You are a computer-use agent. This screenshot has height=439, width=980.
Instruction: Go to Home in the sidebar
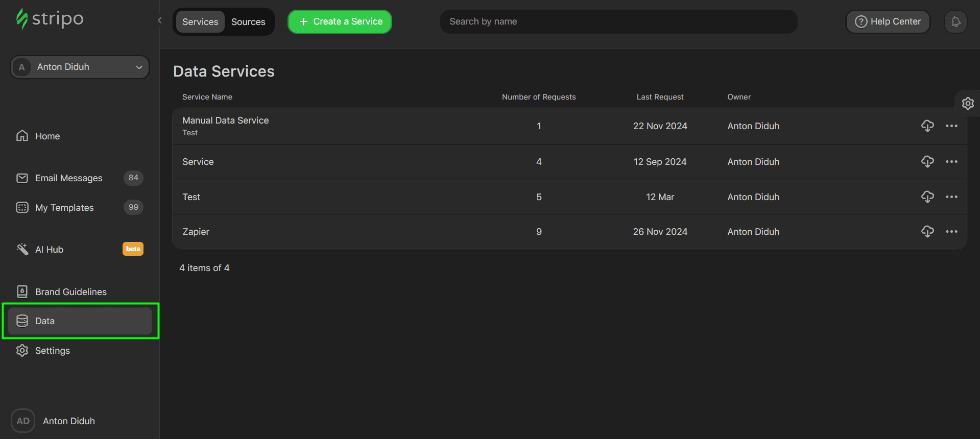point(47,136)
